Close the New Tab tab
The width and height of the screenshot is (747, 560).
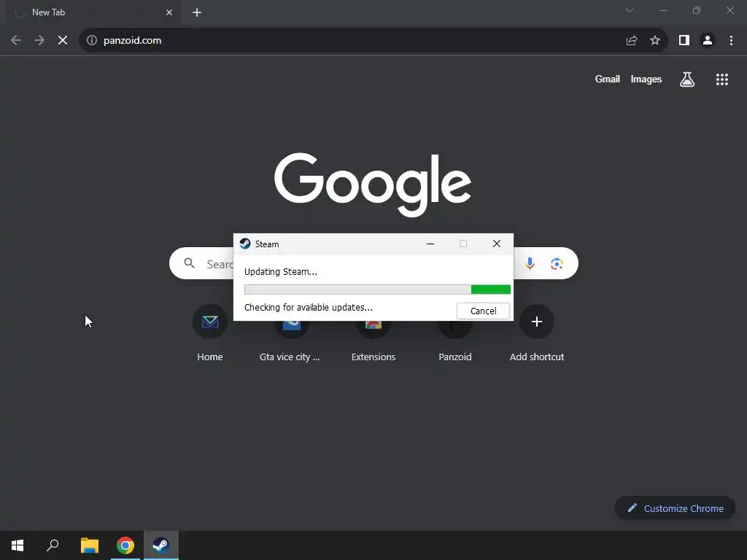[x=169, y=12]
